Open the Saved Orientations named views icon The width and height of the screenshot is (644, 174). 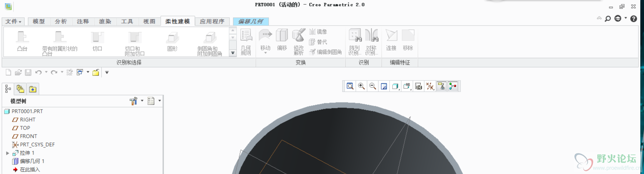[407, 87]
